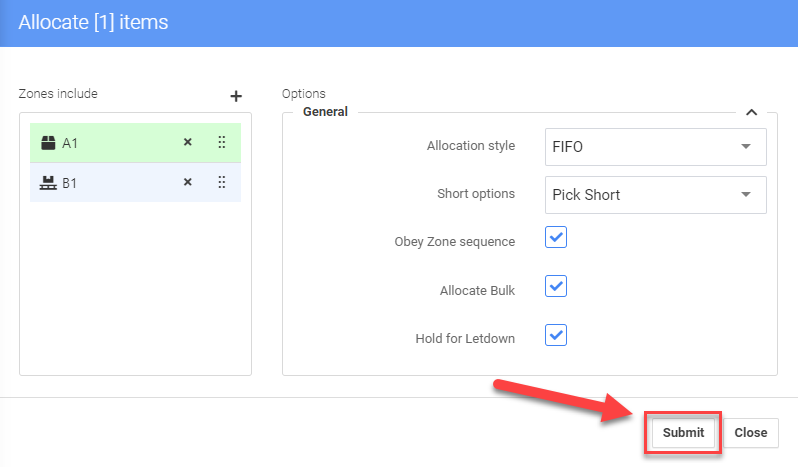Click the plus icon to add a zone
The height and width of the screenshot is (467, 798).
(x=236, y=96)
